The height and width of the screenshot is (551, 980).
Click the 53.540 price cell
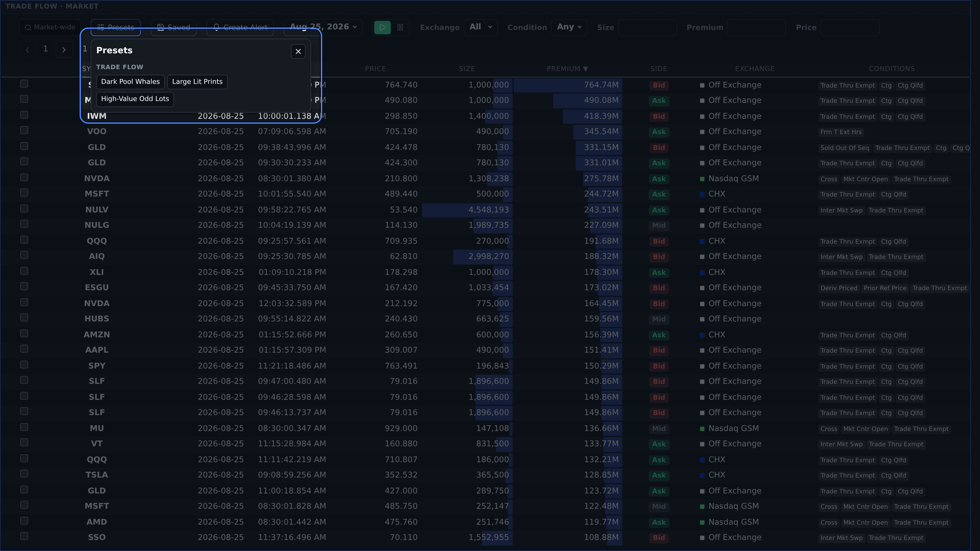point(403,210)
